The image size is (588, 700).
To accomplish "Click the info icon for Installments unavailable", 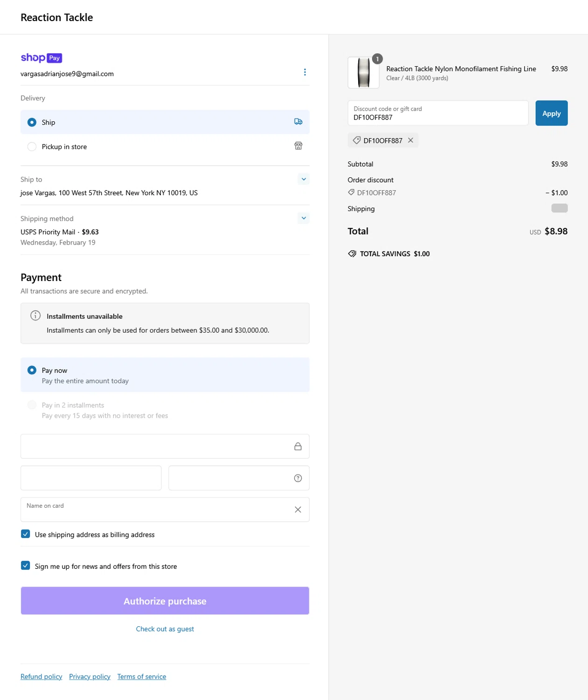I will click(35, 315).
